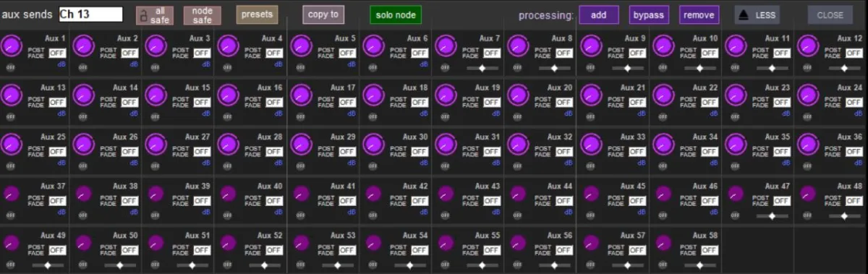
Task: Switch Aux 54 POST FADE OFF box
Action: [420, 250]
